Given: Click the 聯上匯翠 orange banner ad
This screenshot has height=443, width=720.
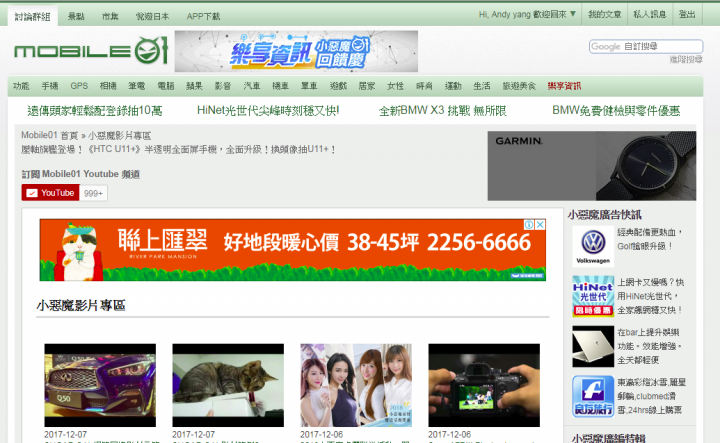Looking at the screenshot, I should point(292,250).
